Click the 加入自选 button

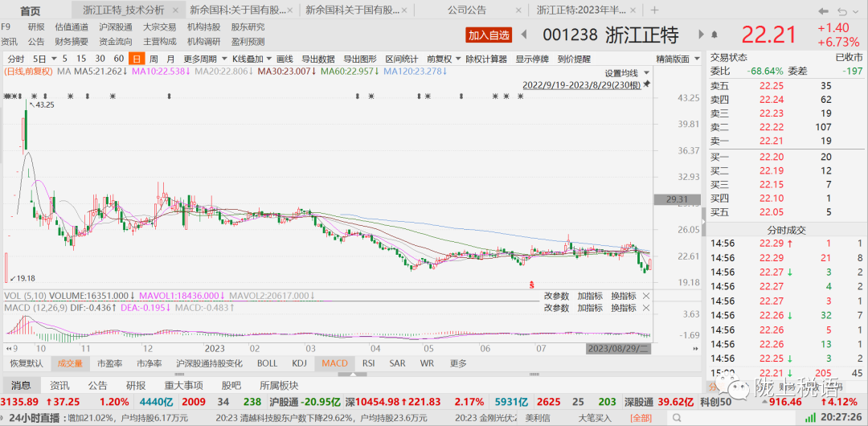(x=489, y=35)
